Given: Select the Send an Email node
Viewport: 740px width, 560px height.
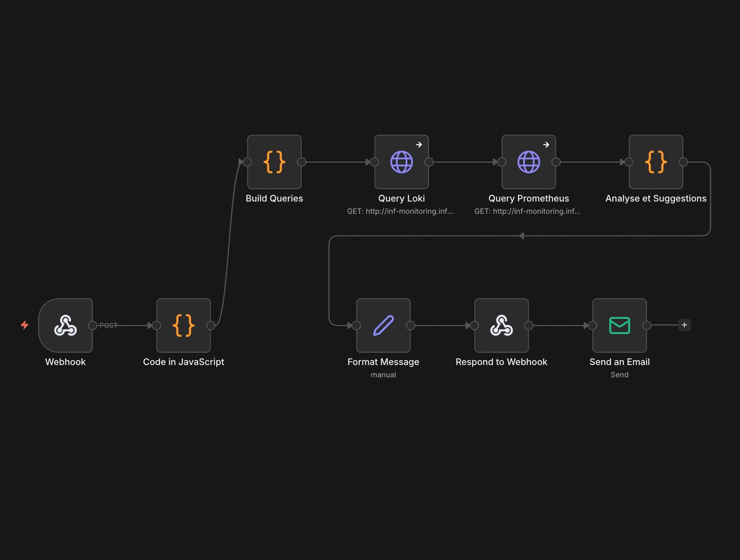Looking at the screenshot, I should [619, 325].
